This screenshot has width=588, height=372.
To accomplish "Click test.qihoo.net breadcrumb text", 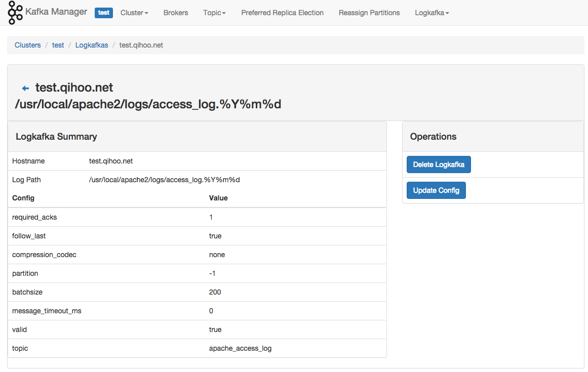I will coord(141,45).
